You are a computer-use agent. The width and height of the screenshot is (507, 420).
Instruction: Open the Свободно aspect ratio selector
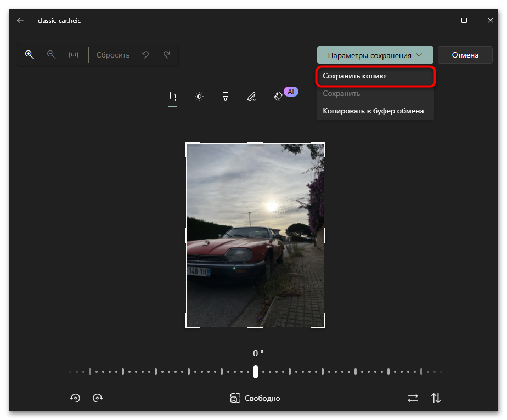(255, 398)
